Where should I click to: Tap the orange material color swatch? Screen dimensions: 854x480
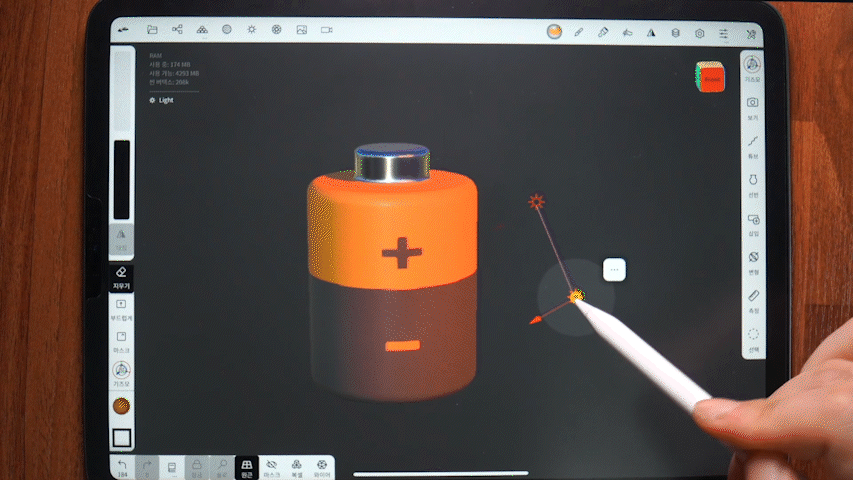(x=121, y=406)
